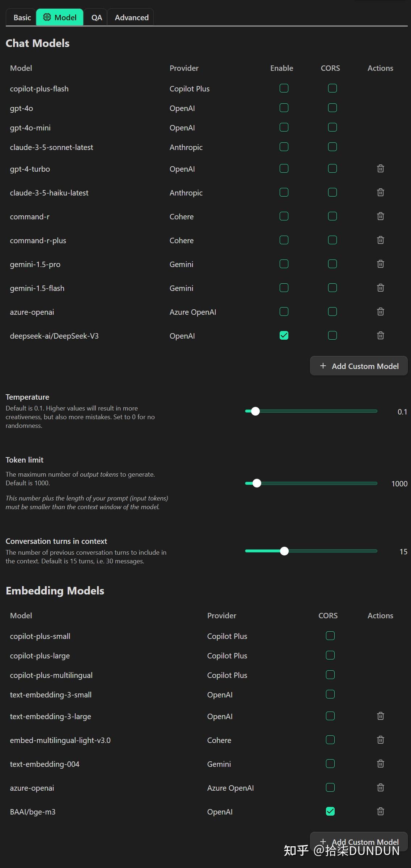Delete the deepseek-ai/DeepSeek-V3 model
The height and width of the screenshot is (868, 411).
[x=380, y=335]
